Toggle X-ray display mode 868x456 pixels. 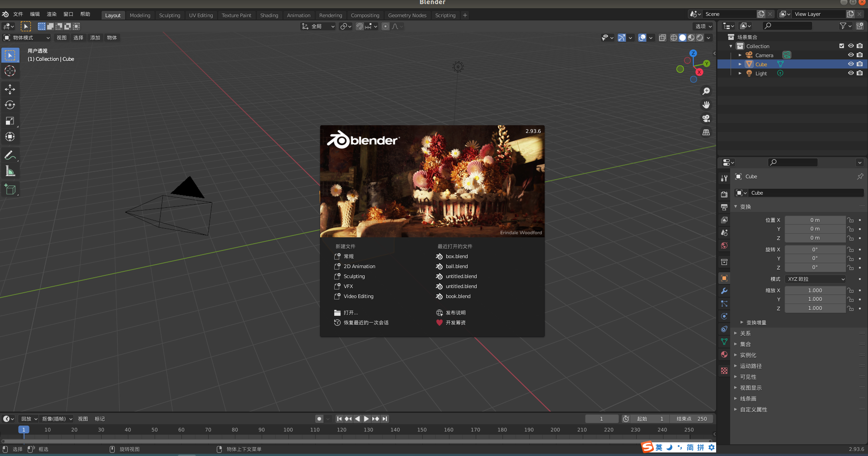(662, 38)
